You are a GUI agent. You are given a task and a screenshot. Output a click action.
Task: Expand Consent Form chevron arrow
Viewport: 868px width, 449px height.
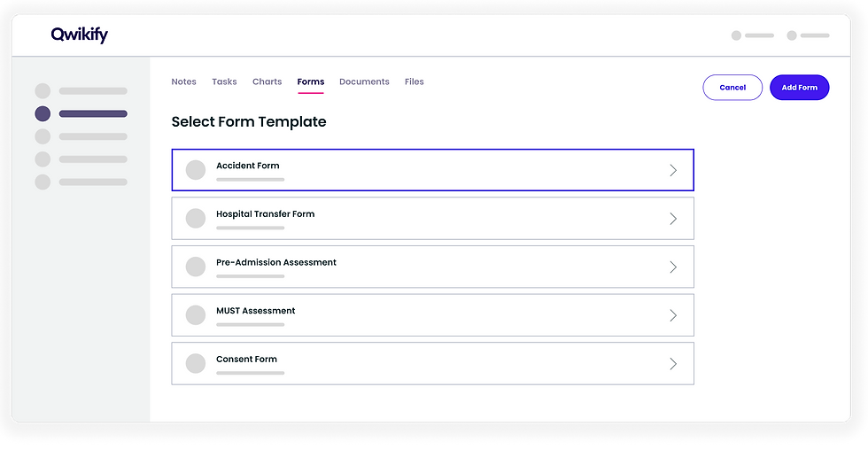click(x=673, y=364)
